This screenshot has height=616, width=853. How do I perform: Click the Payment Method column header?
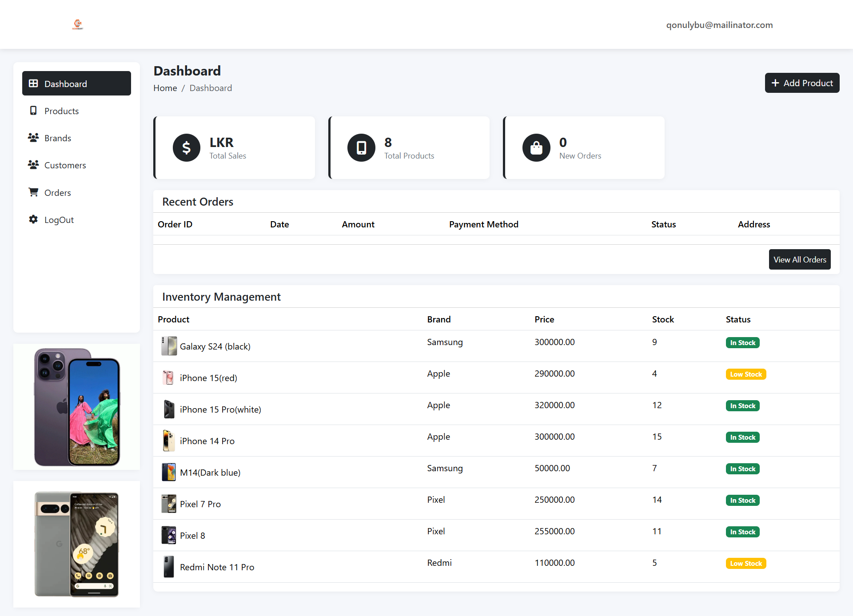[484, 224]
